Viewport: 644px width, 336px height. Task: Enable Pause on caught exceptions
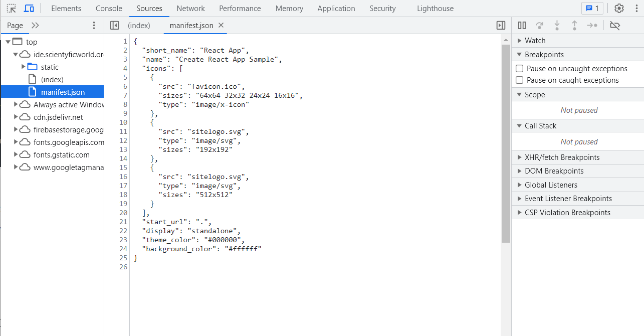coord(520,80)
